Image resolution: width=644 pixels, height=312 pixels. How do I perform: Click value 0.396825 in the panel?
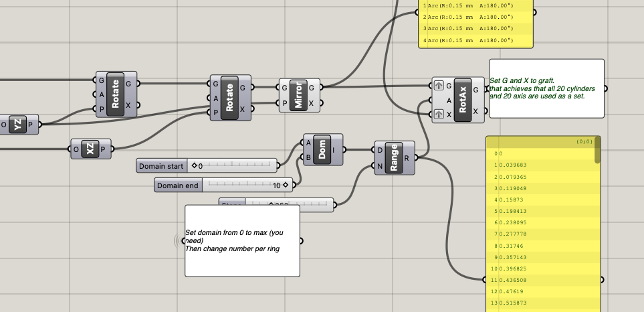[x=512, y=269]
